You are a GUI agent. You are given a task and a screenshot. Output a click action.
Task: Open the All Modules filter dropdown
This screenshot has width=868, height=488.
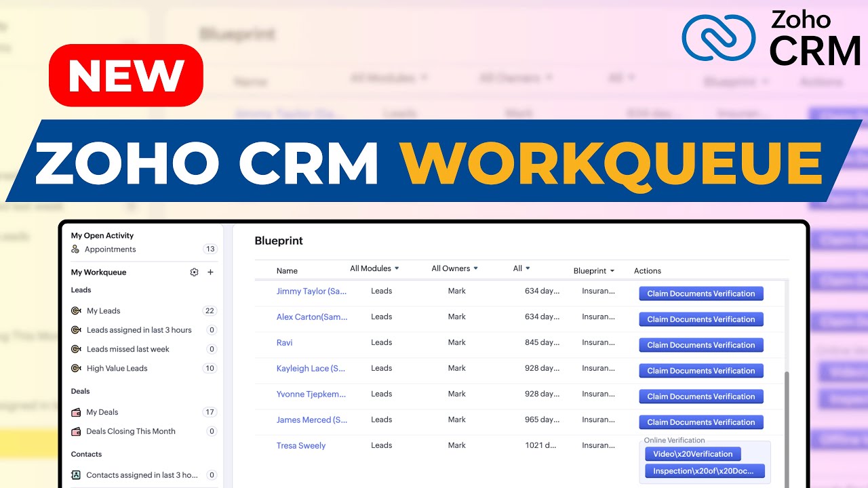tap(374, 268)
